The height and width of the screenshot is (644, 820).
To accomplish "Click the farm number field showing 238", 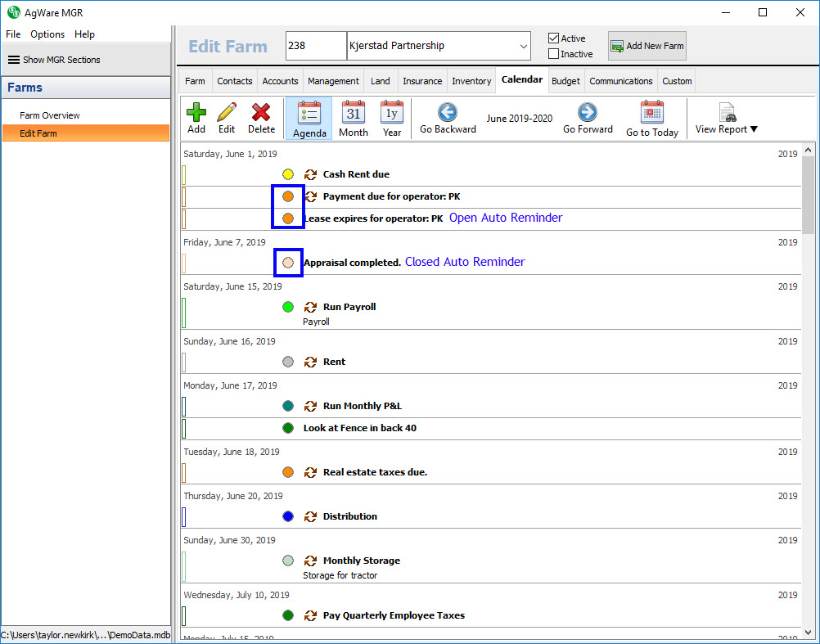I will click(x=315, y=46).
